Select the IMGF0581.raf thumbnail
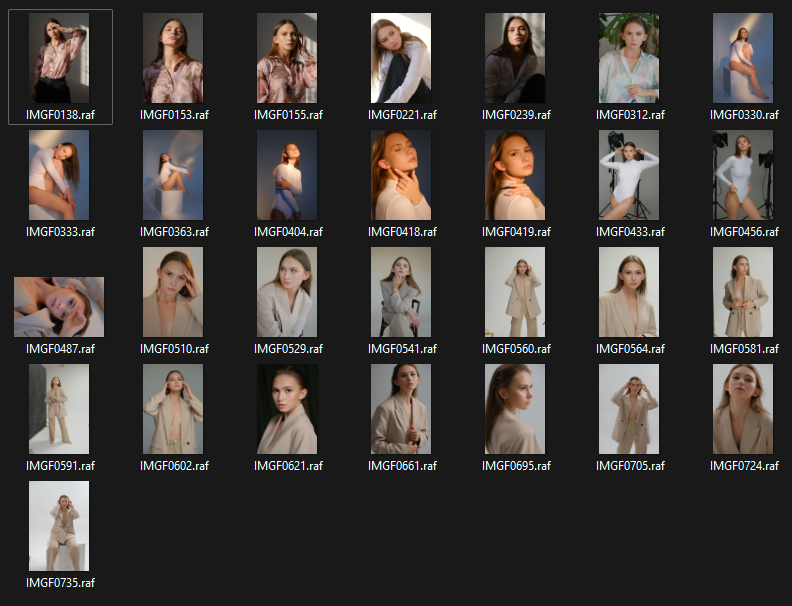 pyautogui.click(x=743, y=292)
